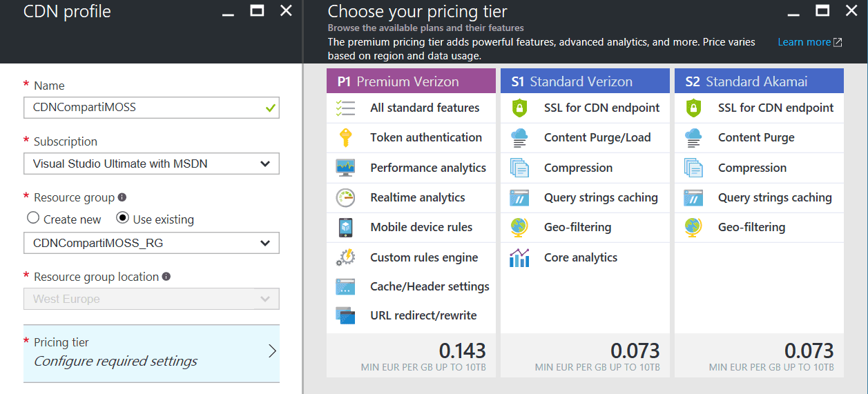This screenshot has width=868, height=394.
Task: Click S1 Content Purge/Load cloud icon
Action: click(x=519, y=137)
